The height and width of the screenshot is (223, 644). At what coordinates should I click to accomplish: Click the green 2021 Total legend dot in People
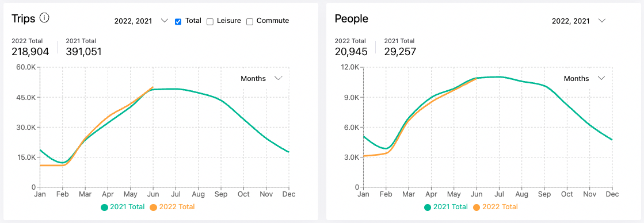[x=428, y=207]
